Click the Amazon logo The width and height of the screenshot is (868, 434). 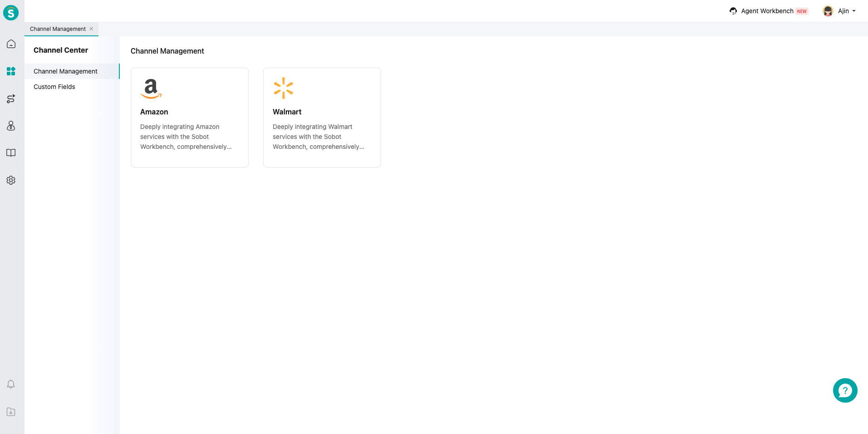(151, 89)
